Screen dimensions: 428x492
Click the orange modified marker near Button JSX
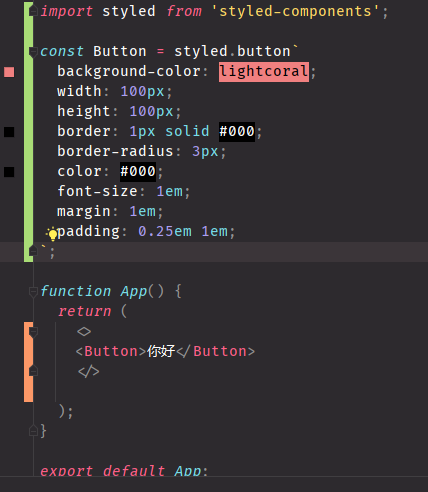(28, 362)
